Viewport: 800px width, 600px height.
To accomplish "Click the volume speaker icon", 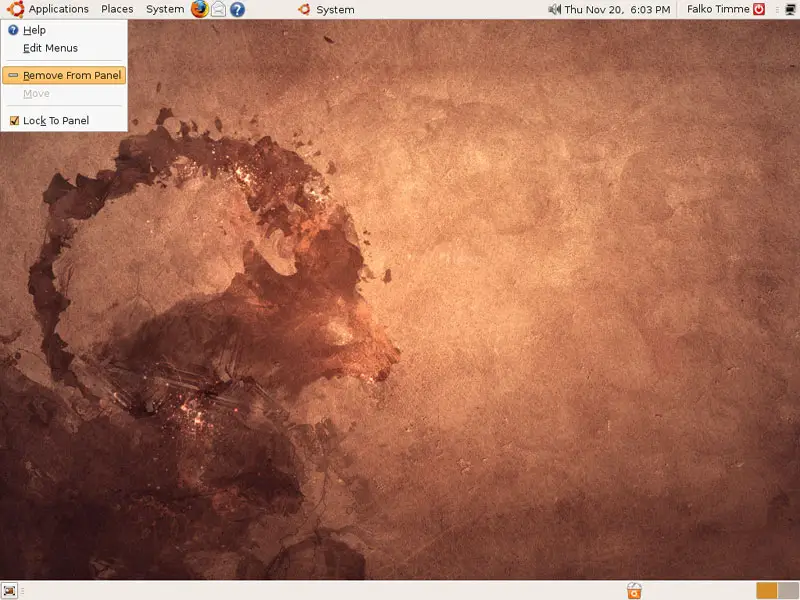I will coord(554,9).
